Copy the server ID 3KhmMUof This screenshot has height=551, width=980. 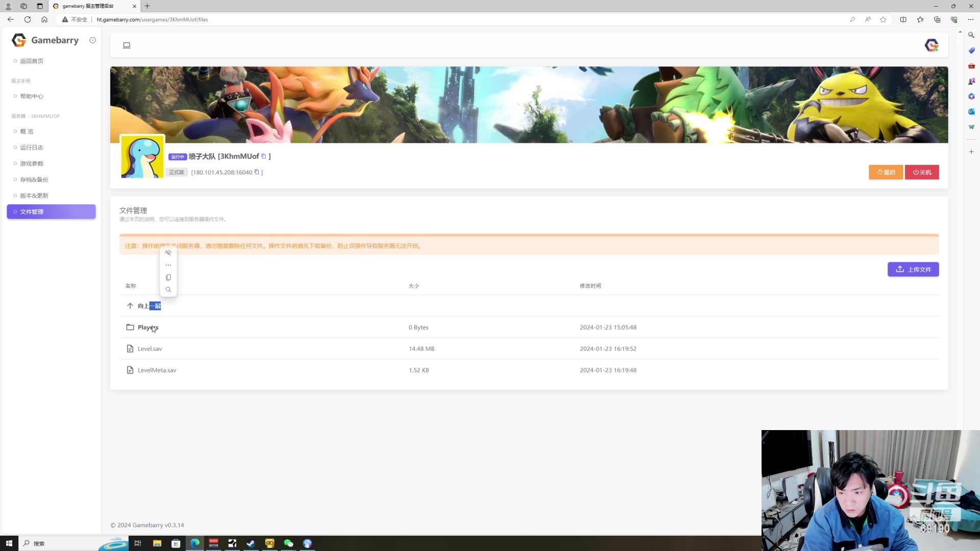coord(264,156)
